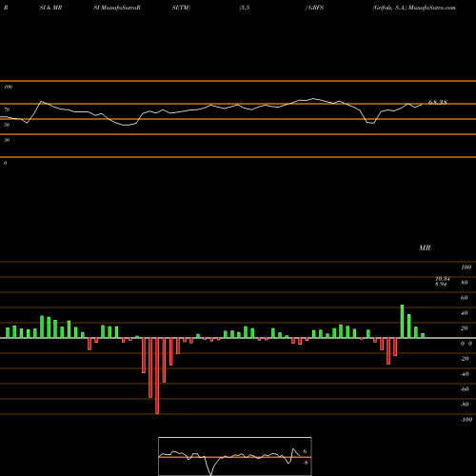Click the MR axis label -40

[465, 374]
